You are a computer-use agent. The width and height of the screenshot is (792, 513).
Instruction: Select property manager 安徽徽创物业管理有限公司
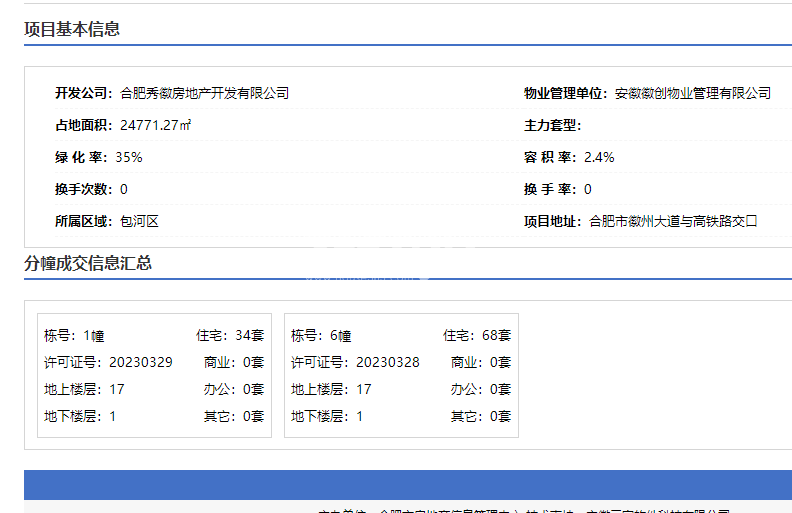(692, 93)
